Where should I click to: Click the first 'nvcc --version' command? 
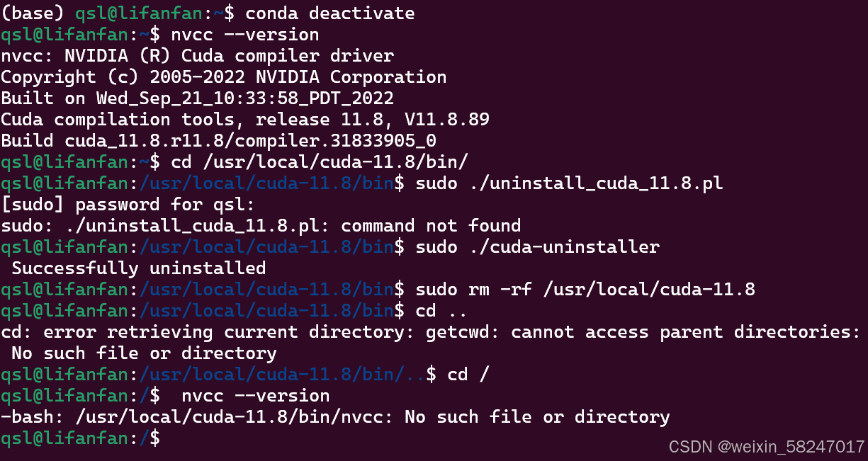tap(245, 35)
